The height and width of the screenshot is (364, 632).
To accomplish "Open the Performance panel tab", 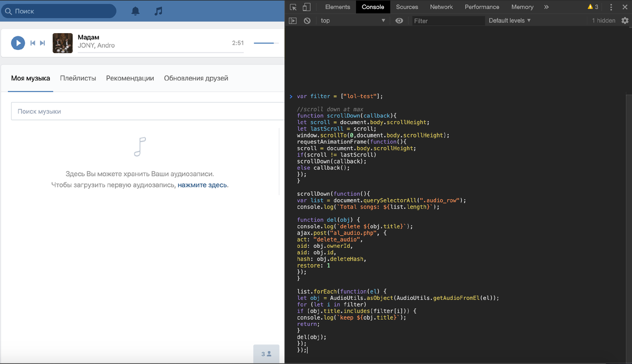I will pos(482,7).
